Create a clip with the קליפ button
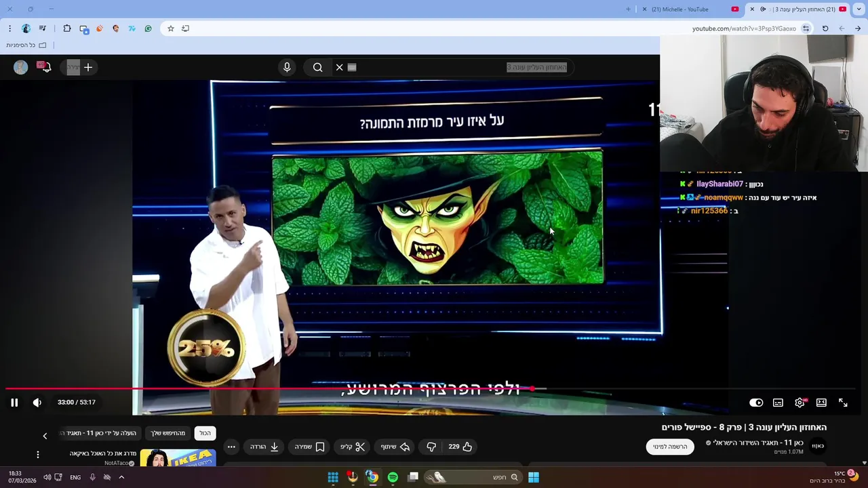This screenshot has width=868, height=488. pos(353,447)
